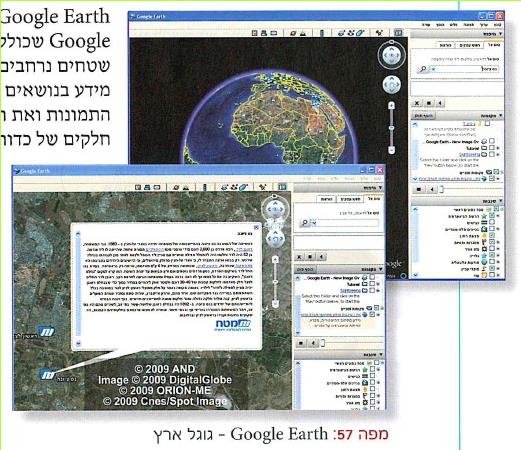521x450 pixels.
Task: Toggle Google Earth New Image checkbox, back window
Action: 491,141
